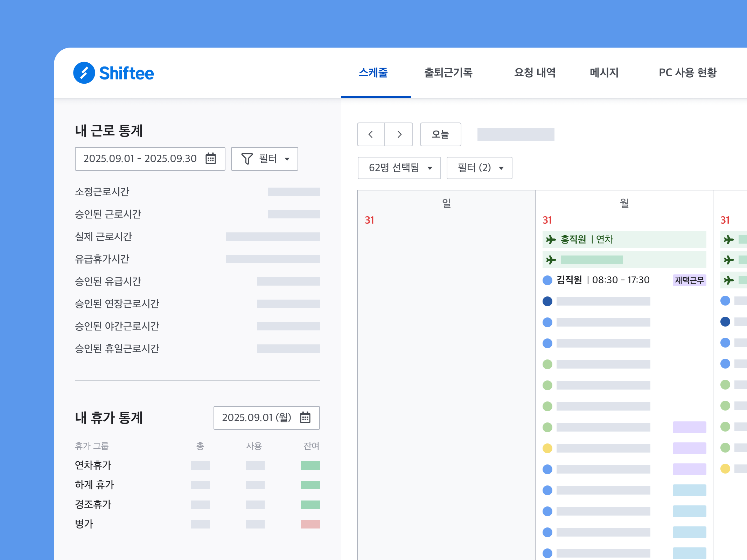Image resolution: width=747 pixels, height=560 pixels.
Task: Open the 필터 (2) dropdown
Action: click(479, 168)
